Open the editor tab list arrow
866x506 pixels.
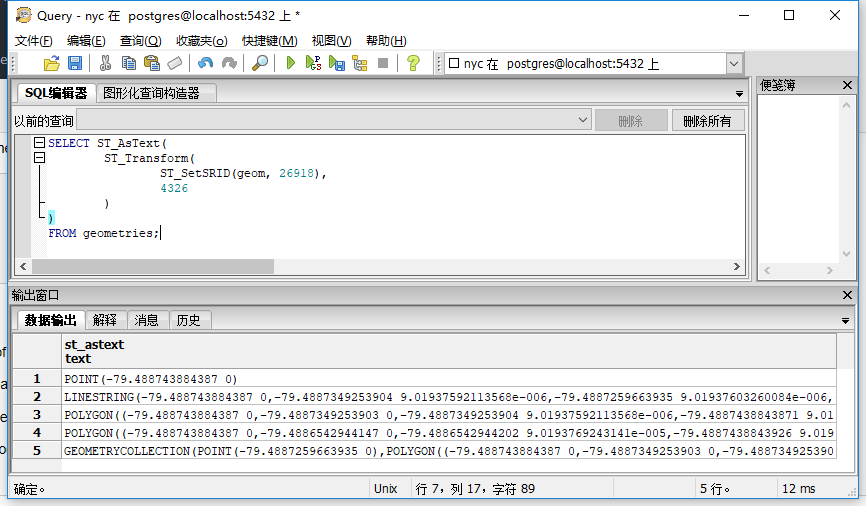tap(739, 94)
